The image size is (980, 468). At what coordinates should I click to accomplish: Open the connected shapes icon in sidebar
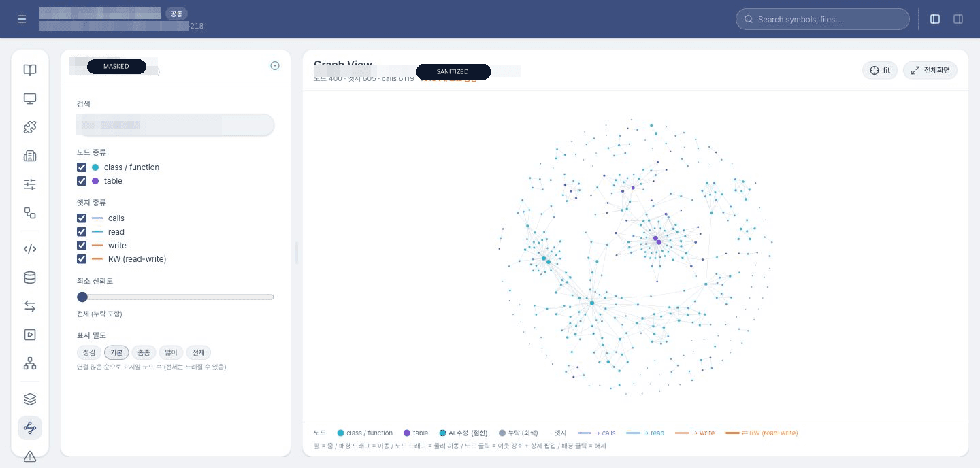(x=30, y=213)
